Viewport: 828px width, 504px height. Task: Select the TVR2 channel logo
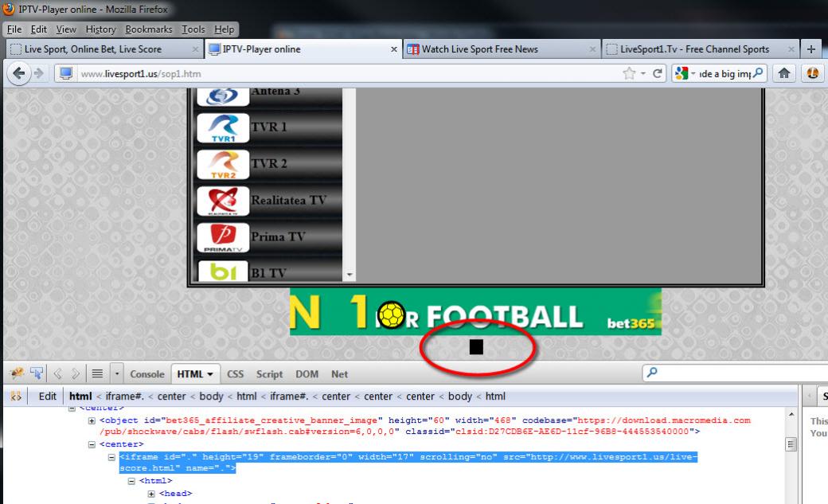[x=223, y=164]
